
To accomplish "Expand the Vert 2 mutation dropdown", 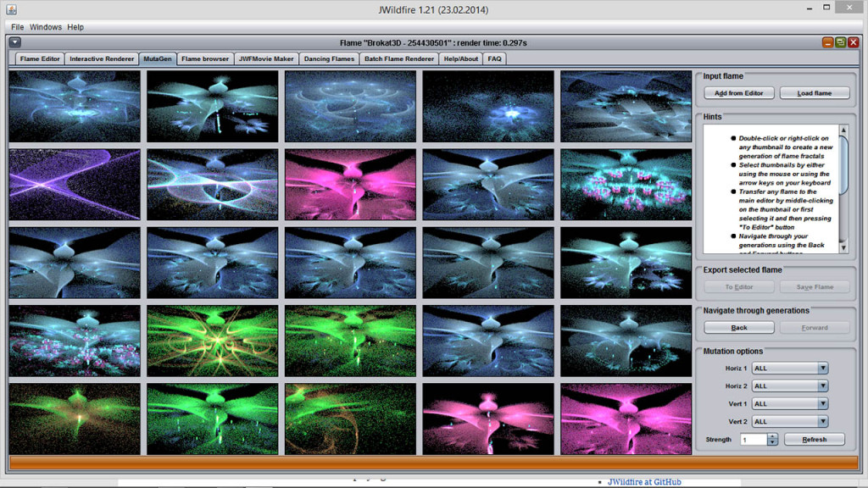I will [822, 421].
